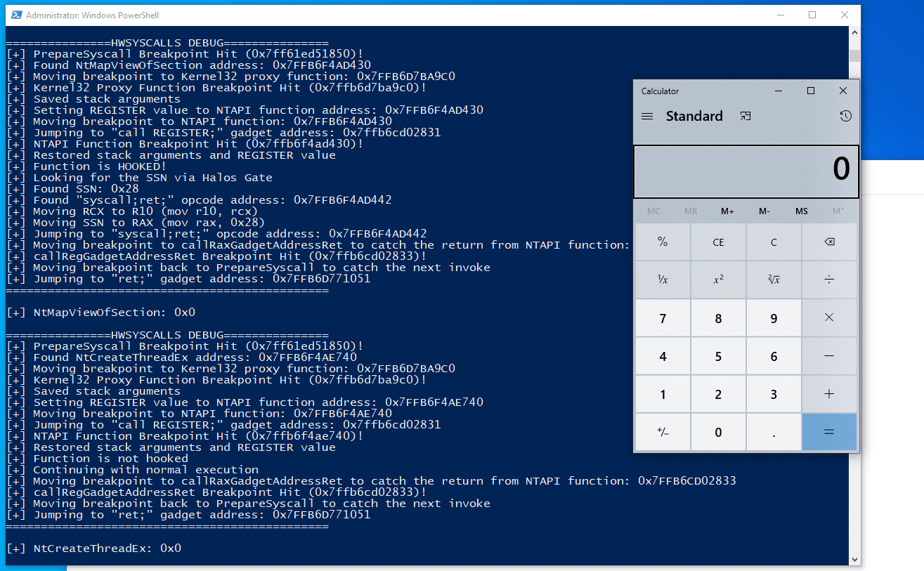This screenshot has width=924, height=571.
Task: Click the percent key
Action: [x=663, y=242]
